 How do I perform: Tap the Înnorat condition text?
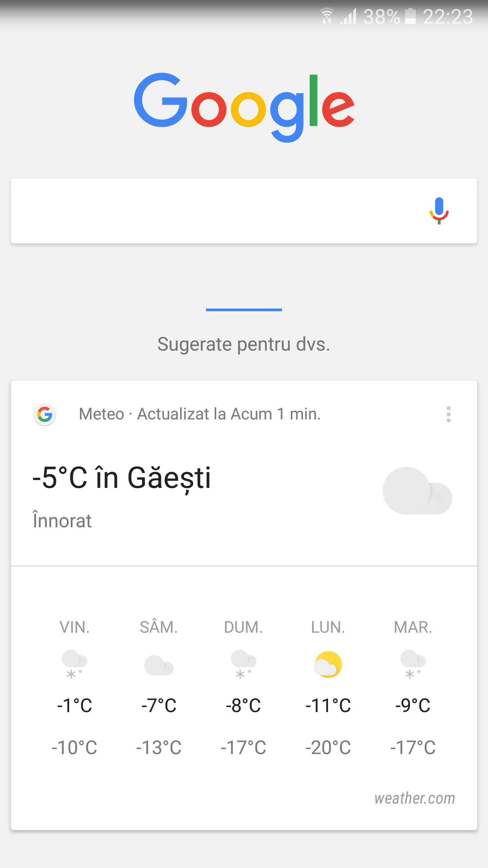click(62, 521)
